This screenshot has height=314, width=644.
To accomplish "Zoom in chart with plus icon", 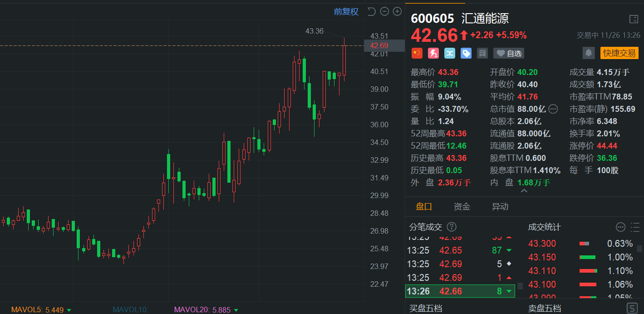I will coord(397,11).
